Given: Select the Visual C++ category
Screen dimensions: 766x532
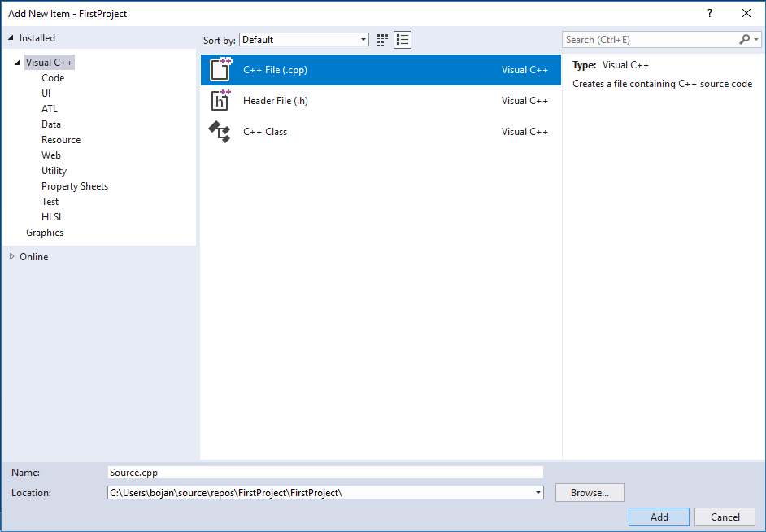Looking at the screenshot, I should 50,63.
